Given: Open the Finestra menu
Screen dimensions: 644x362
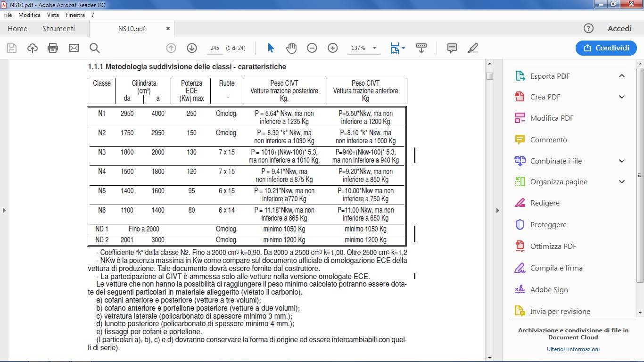Looking at the screenshot, I should tap(75, 15).
